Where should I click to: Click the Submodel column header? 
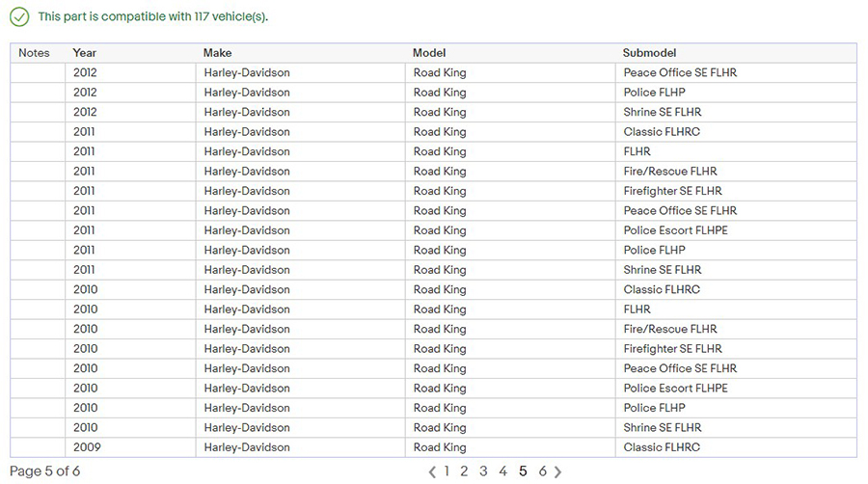(x=649, y=53)
